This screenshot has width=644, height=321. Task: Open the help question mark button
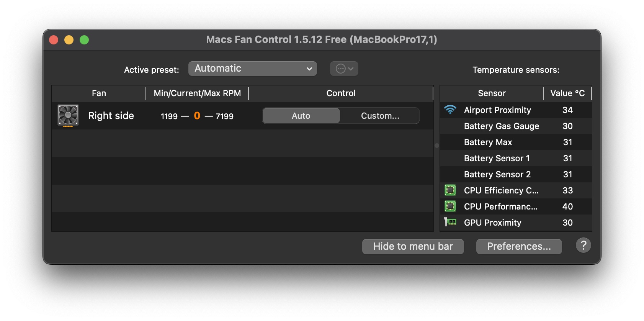click(x=583, y=245)
